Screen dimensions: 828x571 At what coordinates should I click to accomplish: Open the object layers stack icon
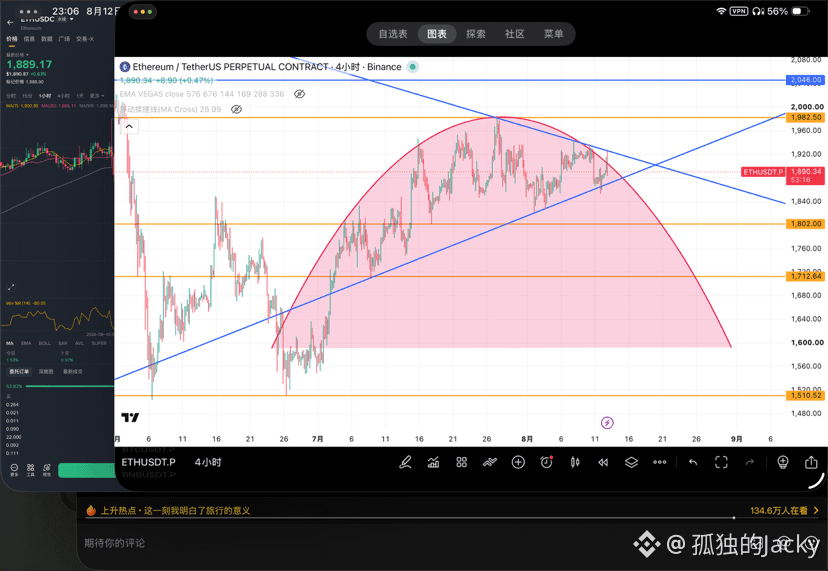[631, 463]
